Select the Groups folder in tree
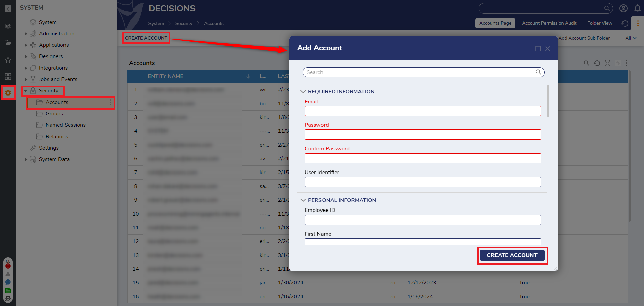Viewport: 644px width, 306px height. click(54, 114)
